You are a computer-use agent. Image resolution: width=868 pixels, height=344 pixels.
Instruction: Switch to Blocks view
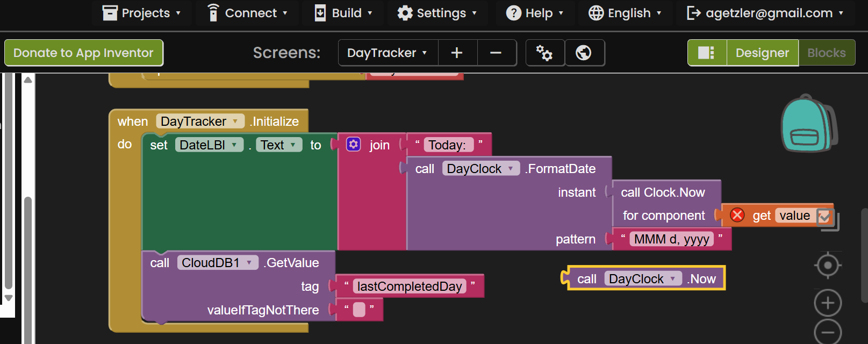826,53
